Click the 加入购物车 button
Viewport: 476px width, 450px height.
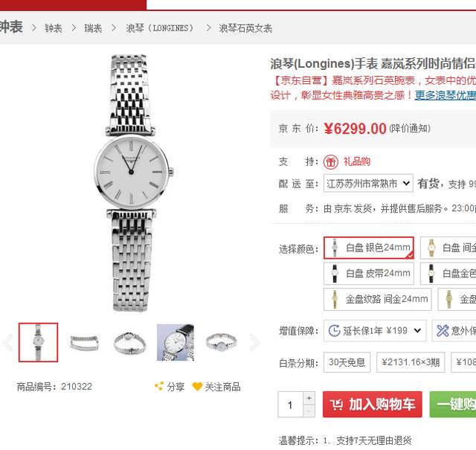[x=373, y=405]
